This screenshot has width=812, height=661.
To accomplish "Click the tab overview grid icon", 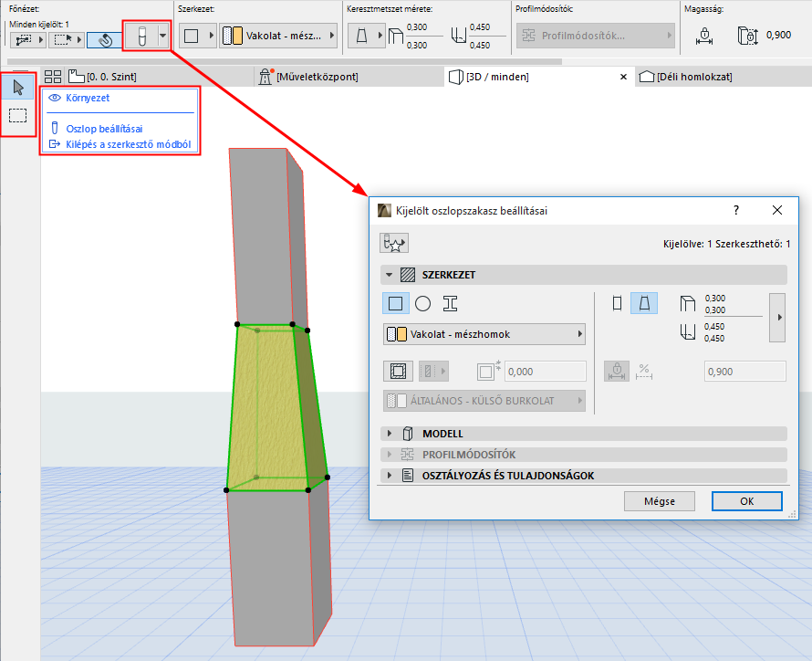I will coord(52,77).
